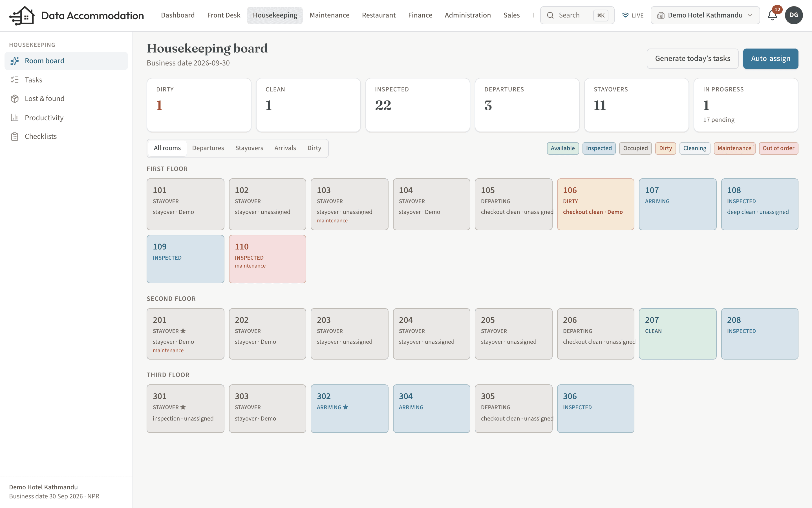Click the Cleaning legend swatch
This screenshot has width=812, height=508.
pyautogui.click(x=694, y=148)
